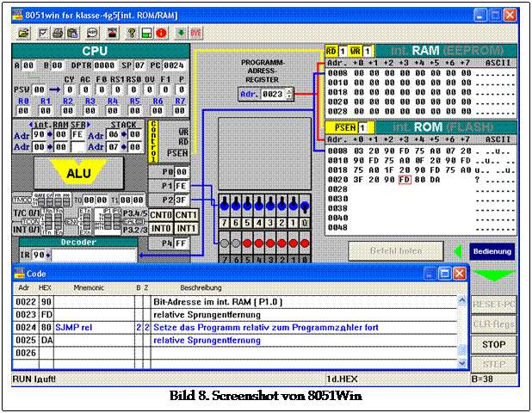This screenshot has height=413, width=532.
Task: Click the 'int. ROM (FLASH)' panel header
Action: 446,127
